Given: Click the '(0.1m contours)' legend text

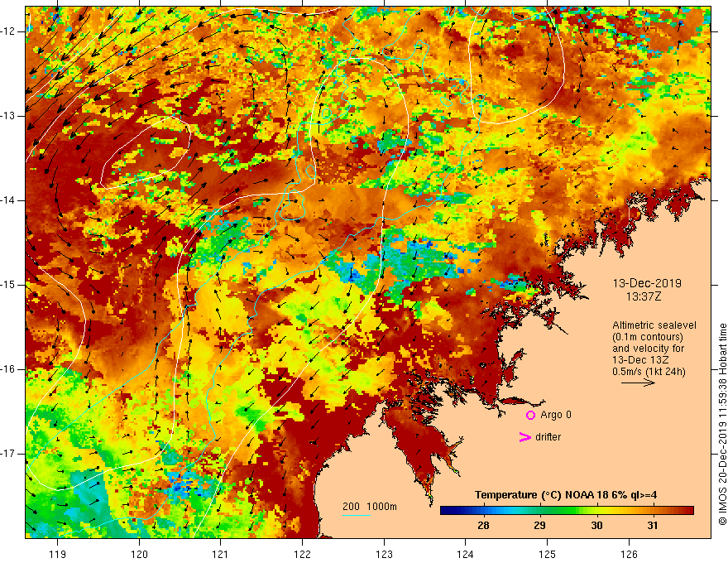Looking at the screenshot, I should tap(648, 337).
